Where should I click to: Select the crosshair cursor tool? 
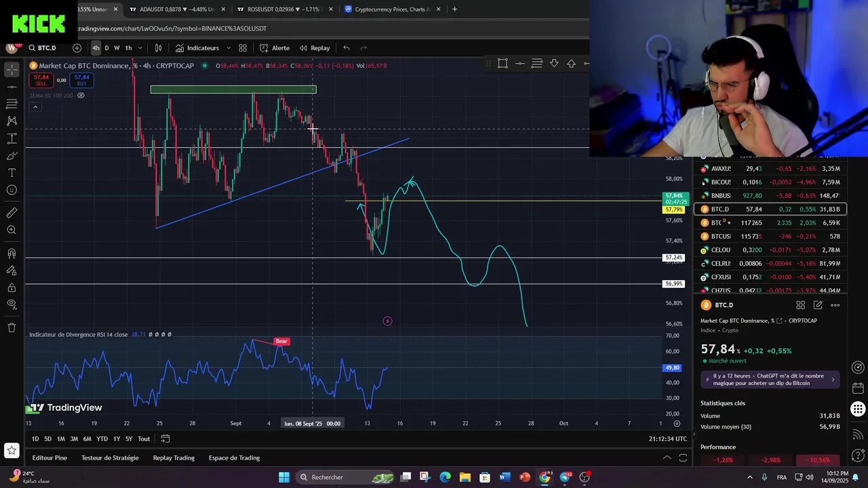click(x=12, y=70)
